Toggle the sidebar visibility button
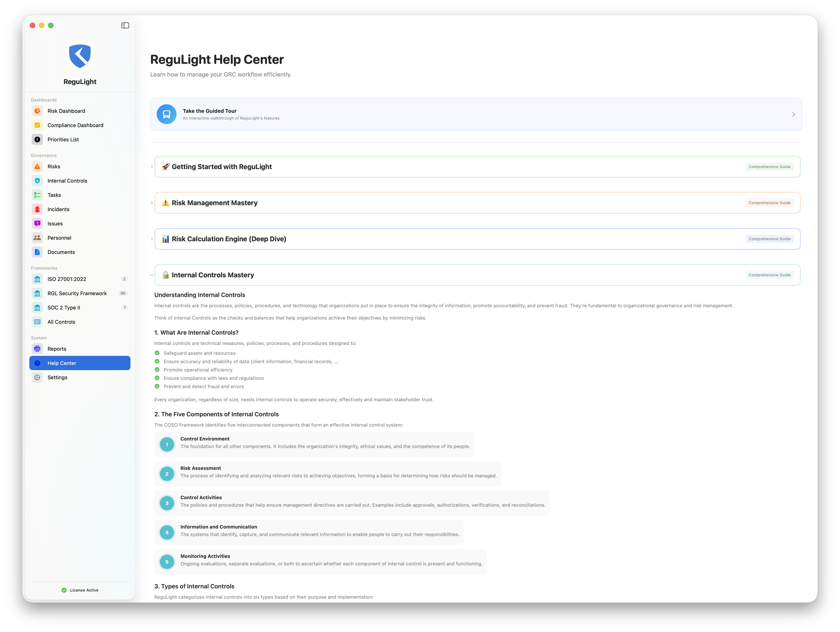Viewport: 840px width, 632px height. coord(125,25)
